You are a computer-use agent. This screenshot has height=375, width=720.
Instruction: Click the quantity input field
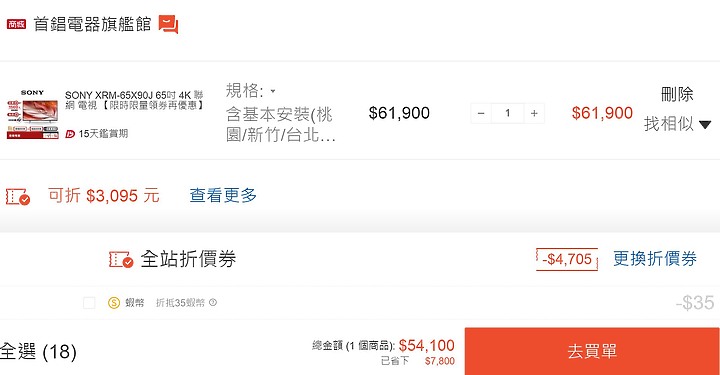click(507, 113)
